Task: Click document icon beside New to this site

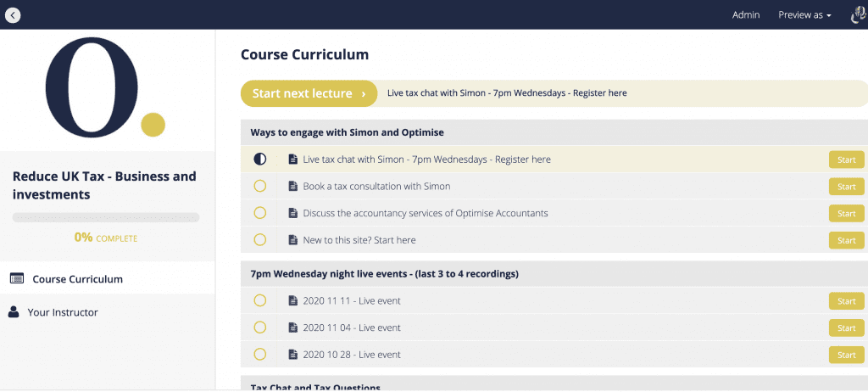Action: [292, 240]
